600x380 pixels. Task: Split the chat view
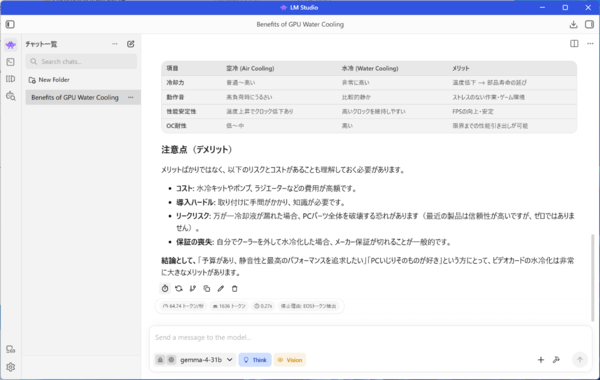[x=574, y=44]
